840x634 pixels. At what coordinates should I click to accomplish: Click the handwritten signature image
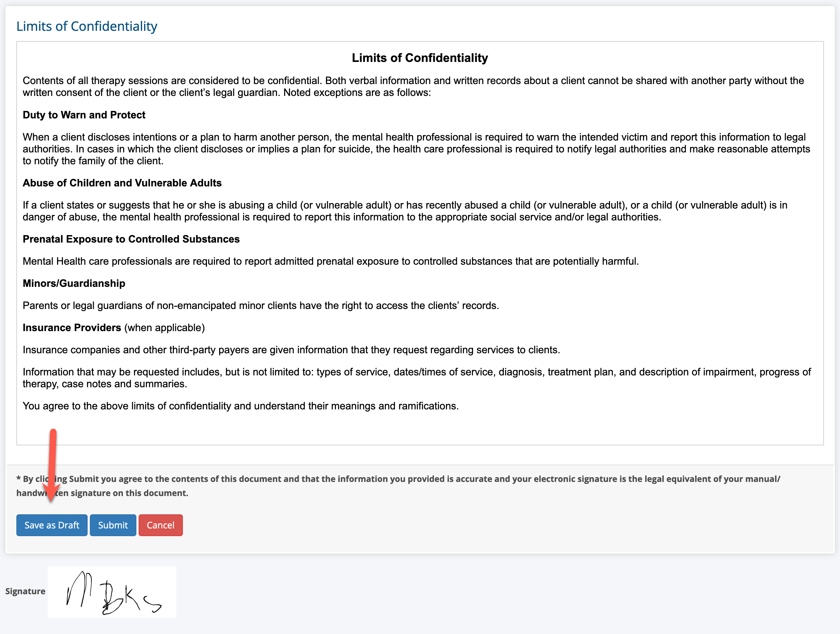112,592
